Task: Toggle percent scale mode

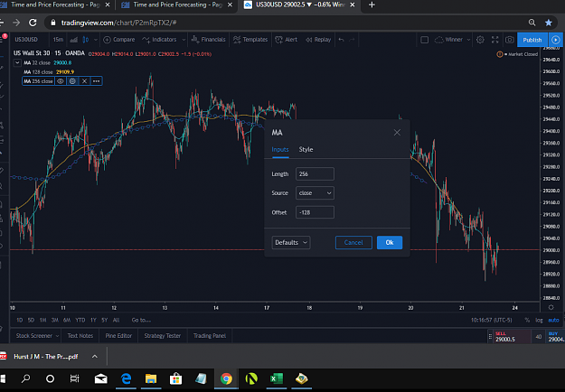Action: click(x=527, y=320)
